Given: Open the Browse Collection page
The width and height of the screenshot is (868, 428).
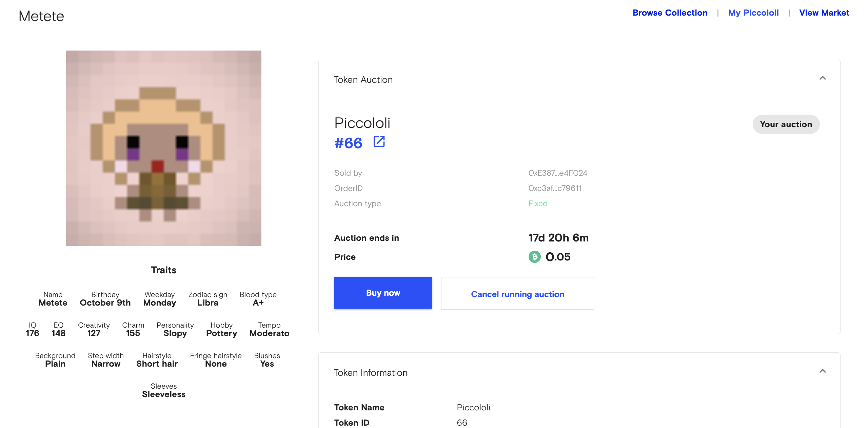Looking at the screenshot, I should (670, 13).
